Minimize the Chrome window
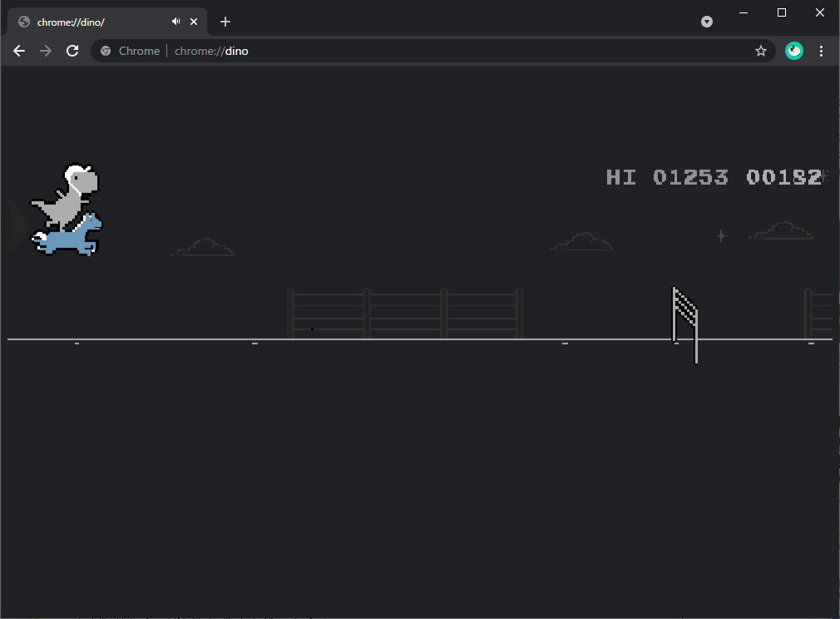Screen dimensions: 840x619 743,12
